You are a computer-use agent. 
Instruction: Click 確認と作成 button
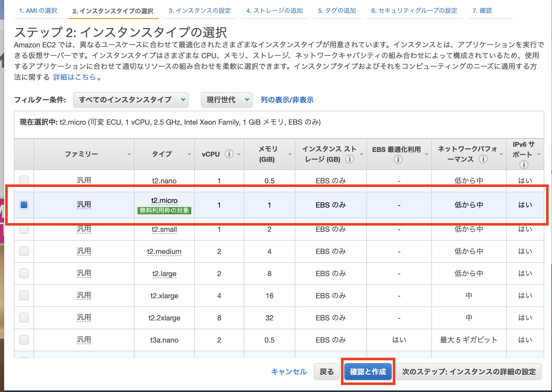pos(368,372)
